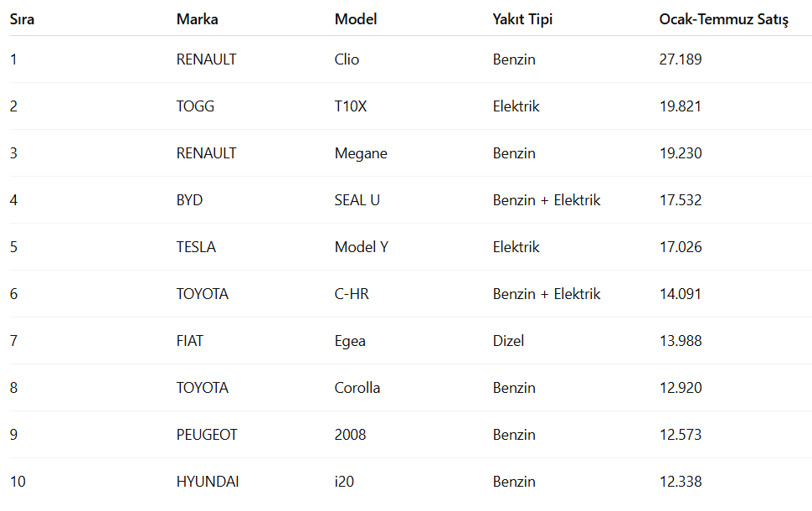Select the Megane model cell
This screenshot has width=812, height=511.
point(361,153)
